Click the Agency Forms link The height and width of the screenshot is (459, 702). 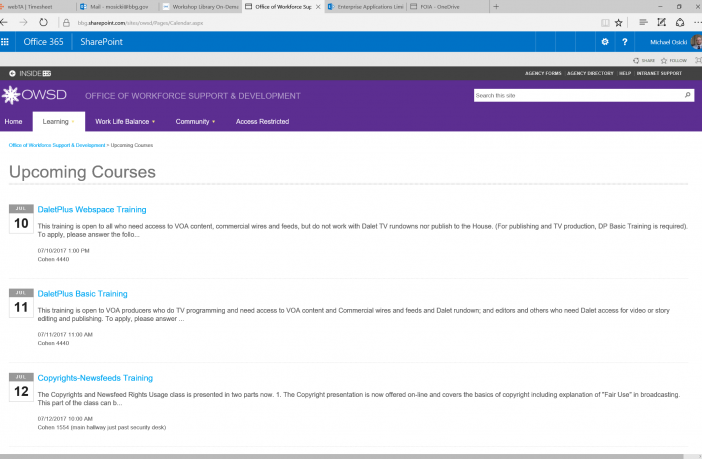click(x=543, y=73)
